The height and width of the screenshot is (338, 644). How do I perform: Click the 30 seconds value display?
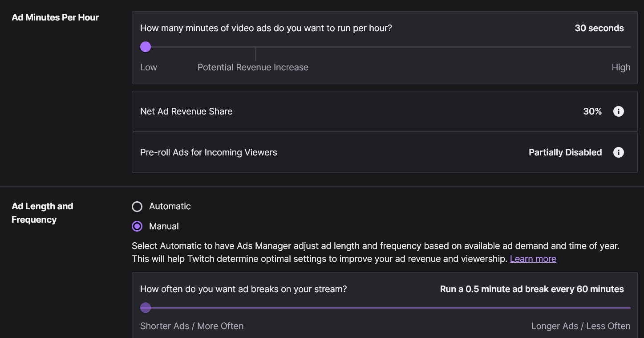599,28
